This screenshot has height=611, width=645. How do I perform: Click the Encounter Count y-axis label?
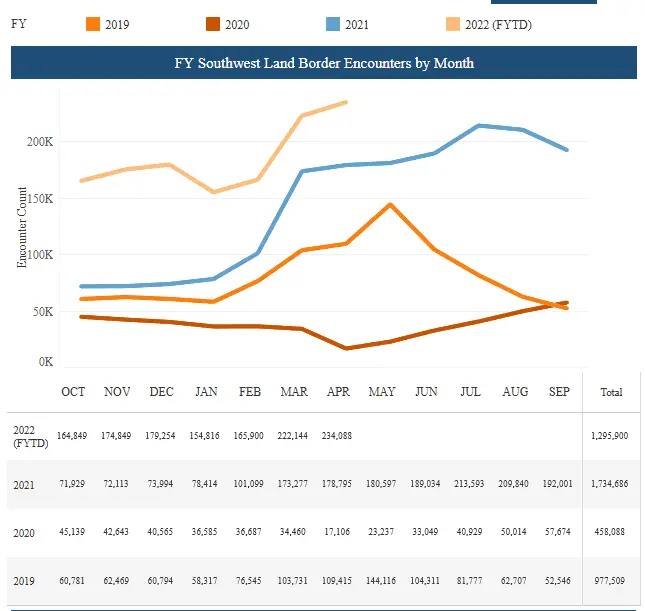click(x=22, y=226)
